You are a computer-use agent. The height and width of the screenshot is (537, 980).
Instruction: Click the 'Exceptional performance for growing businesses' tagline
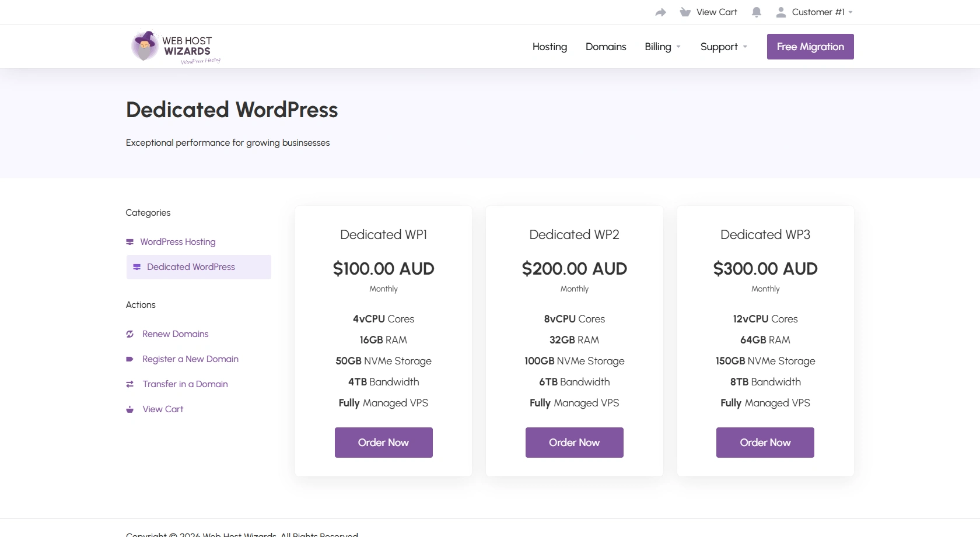point(228,143)
